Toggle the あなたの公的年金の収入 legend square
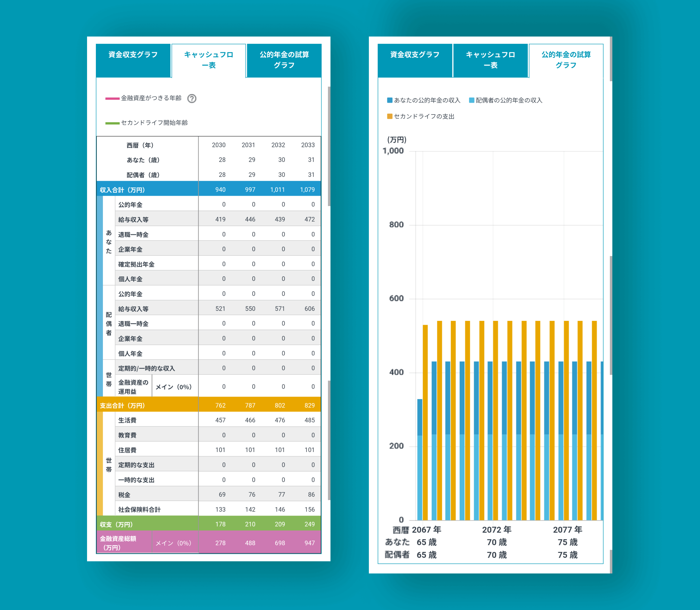Image resolution: width=700 pixels, height=610 pixels. point(390,100)
